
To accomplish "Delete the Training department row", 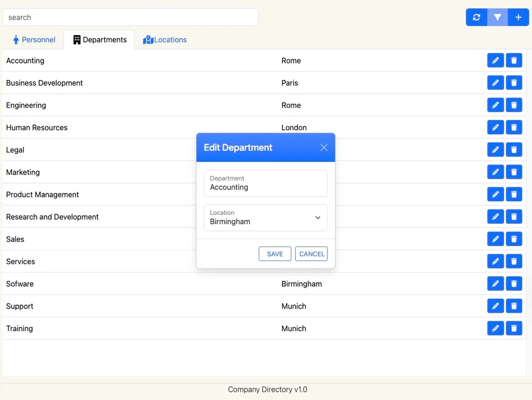I will [514, 329].
